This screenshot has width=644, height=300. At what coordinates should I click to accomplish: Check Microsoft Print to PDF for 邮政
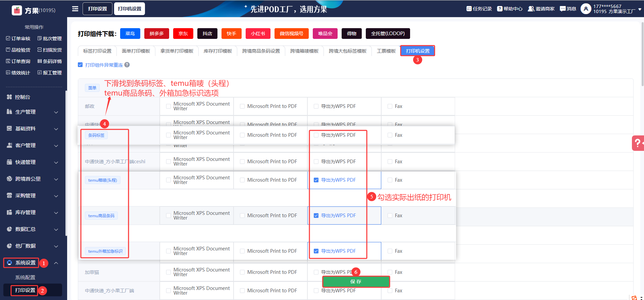(x=242, y=106)
